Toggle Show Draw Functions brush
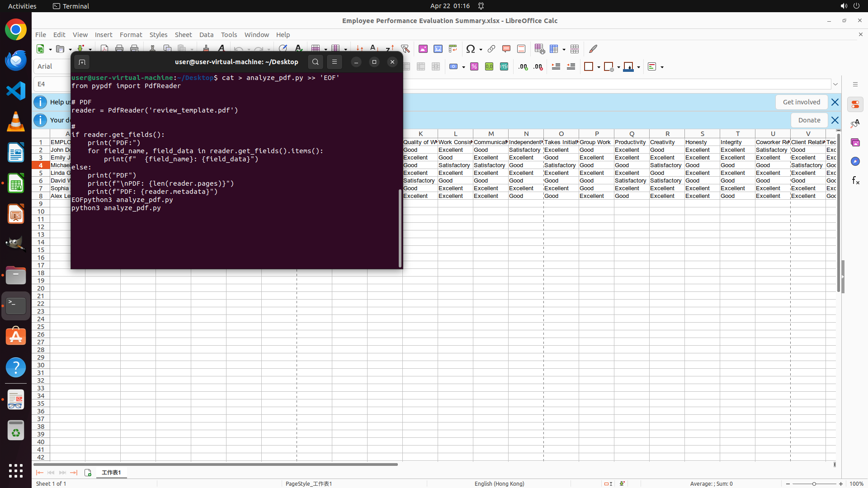868x488 pixels. (593, 49)
